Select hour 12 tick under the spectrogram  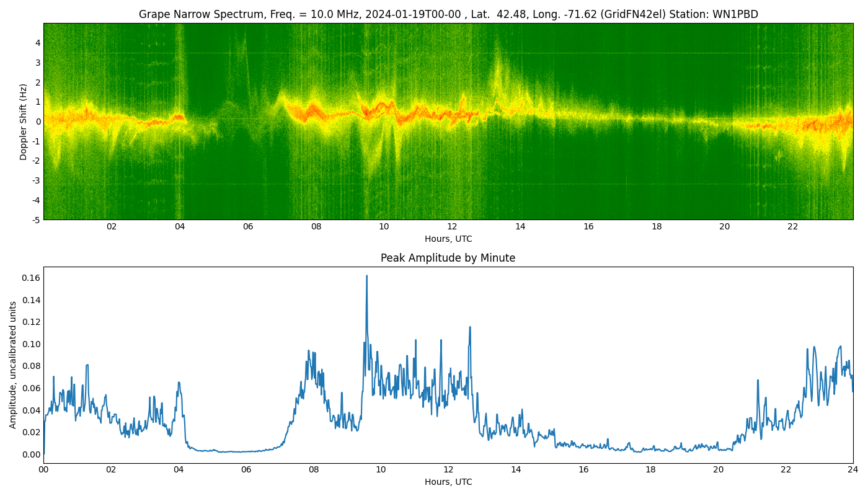coord(452,227)
